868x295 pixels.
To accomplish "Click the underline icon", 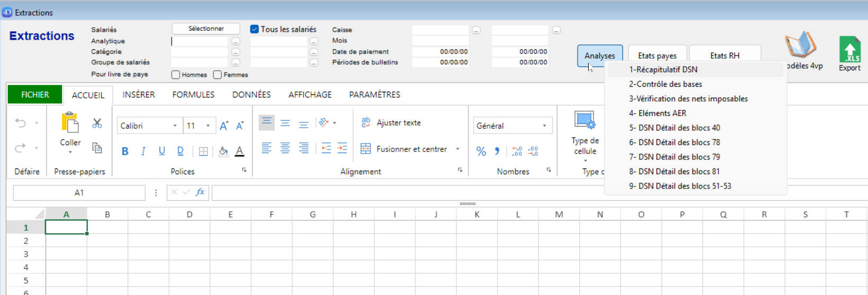I will (x=162, y=151).
